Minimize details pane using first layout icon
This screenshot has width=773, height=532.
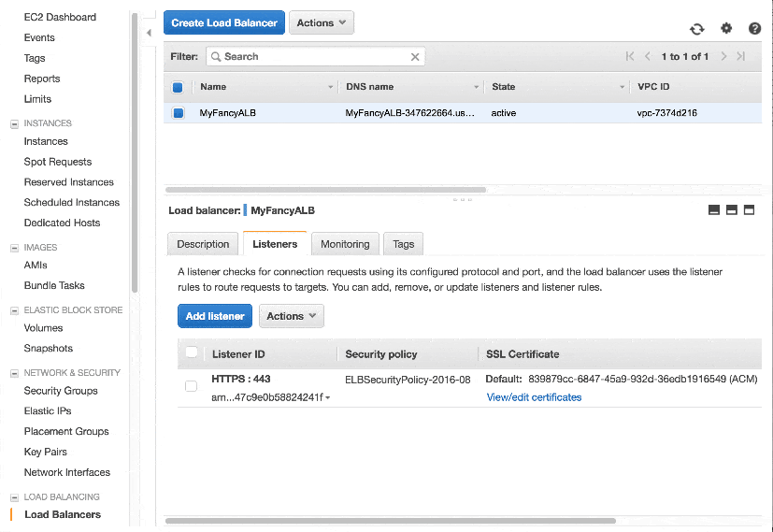click(714, 210)
